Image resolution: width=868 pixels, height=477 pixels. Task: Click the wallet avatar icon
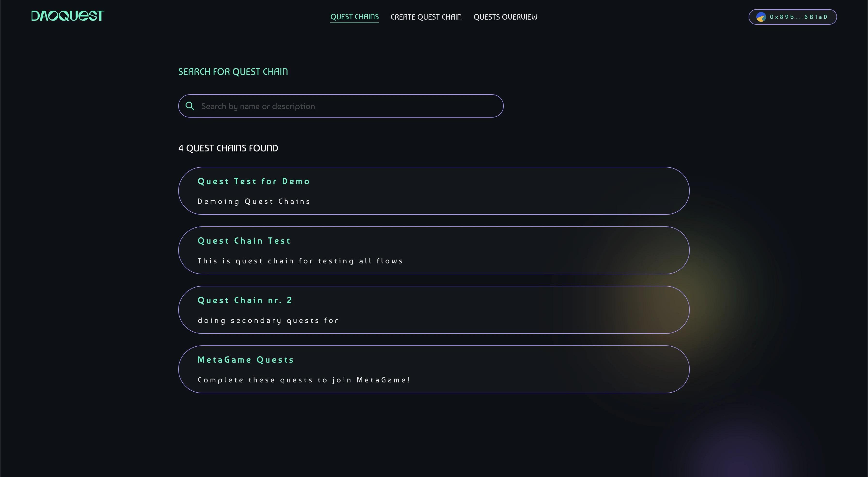(x=761, y=17)
